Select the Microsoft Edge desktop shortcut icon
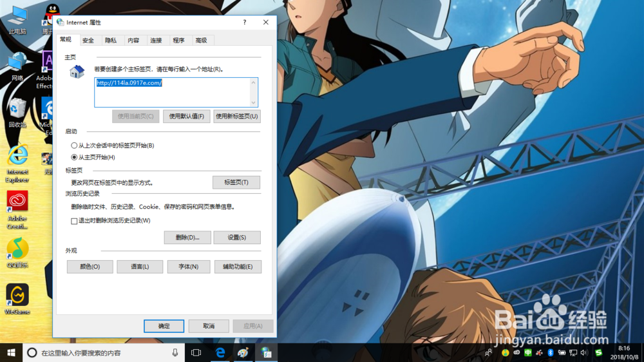Screen dimensions: 644x362 [46, 117]
